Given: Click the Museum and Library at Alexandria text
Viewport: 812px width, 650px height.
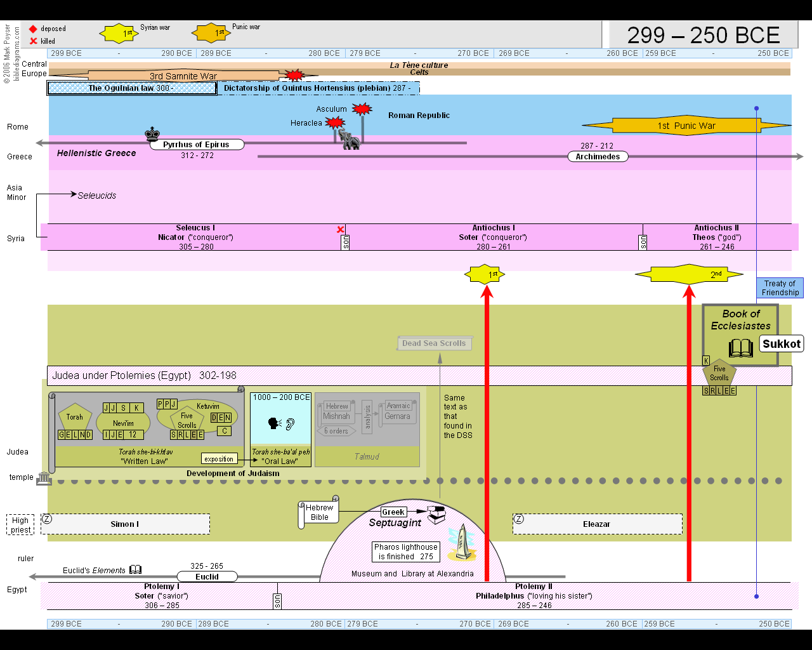Looking at the screenshot, I should pos(412,574).
